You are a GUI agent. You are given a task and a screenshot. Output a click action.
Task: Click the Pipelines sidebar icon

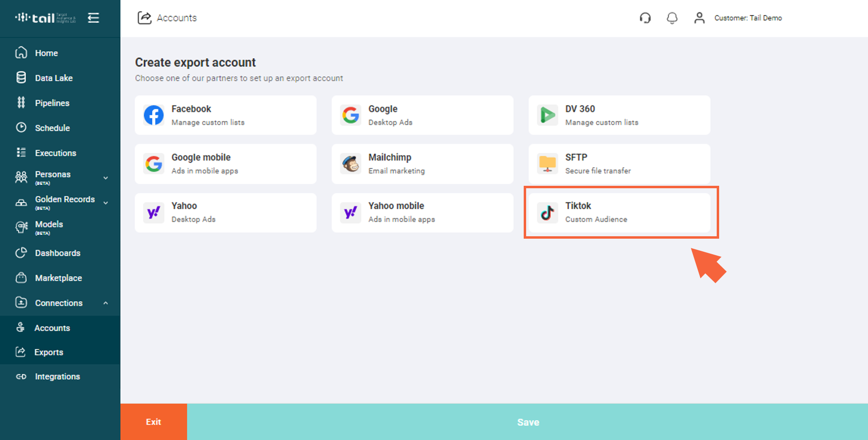pos(21,102)
